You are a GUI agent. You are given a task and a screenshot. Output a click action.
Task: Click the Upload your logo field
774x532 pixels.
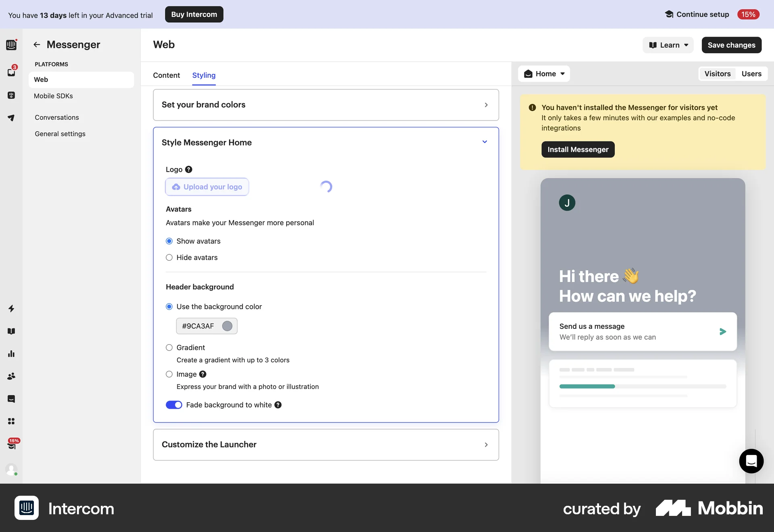click(x=207, y=187)
